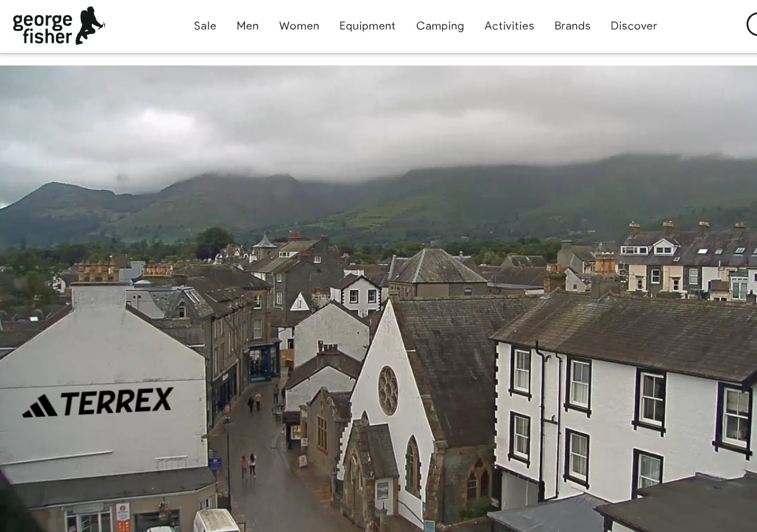Click the Adidas three-stripe logo beside TERREX
757x532 pixels.
(40, 406)
